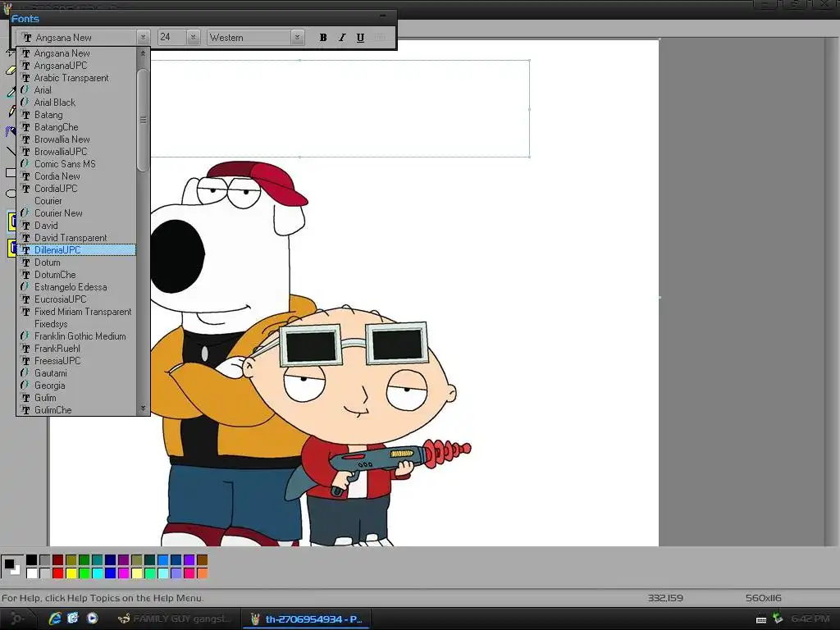Choose Franklin Gothic Medium from the font list
This screenshot has height=630, width=840.
[x=76, y=336]
